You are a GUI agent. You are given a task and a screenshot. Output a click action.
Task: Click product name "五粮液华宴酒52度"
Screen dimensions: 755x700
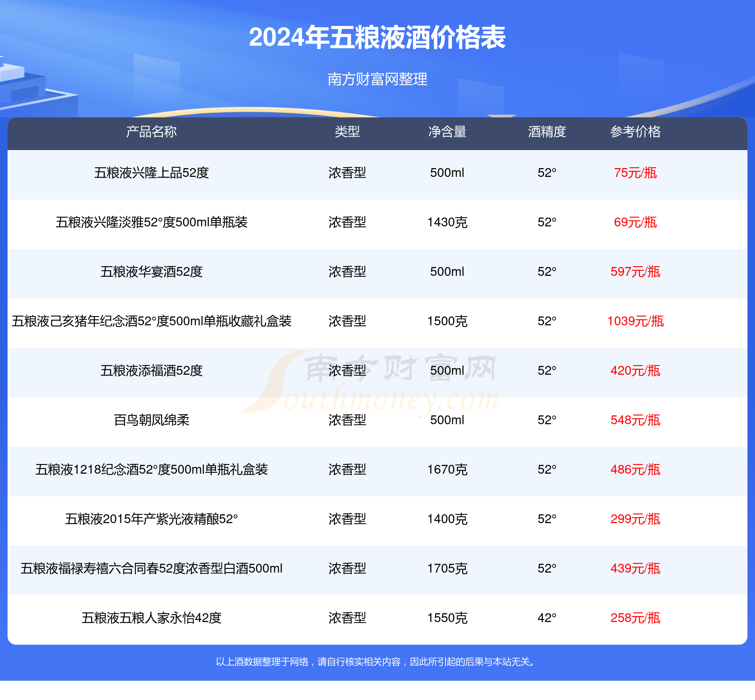[x=151, y=272]
